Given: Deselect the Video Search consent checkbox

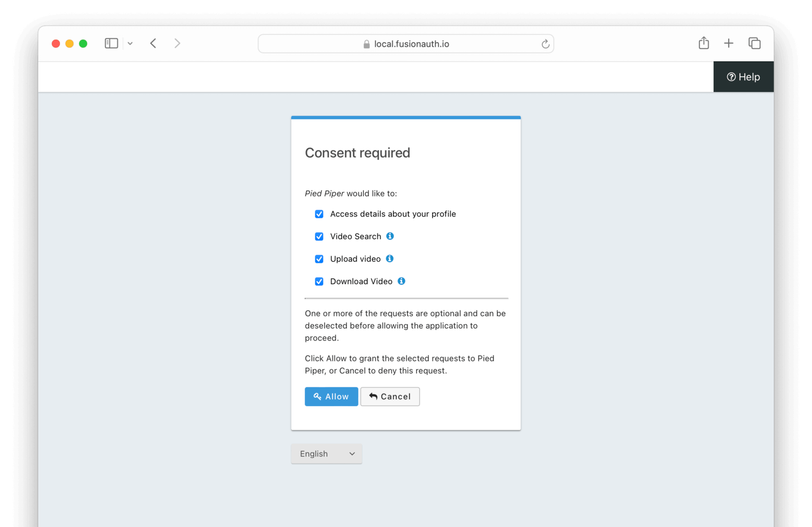Looking at the screenshot, I should pos(319,236).
